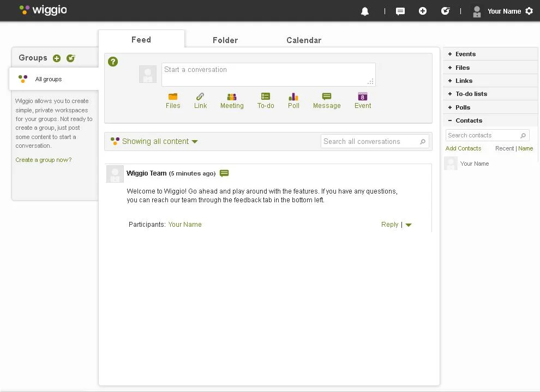Create a To-do from the composer
The height and width of the screenshot is (392, 540).
(266, 101)
